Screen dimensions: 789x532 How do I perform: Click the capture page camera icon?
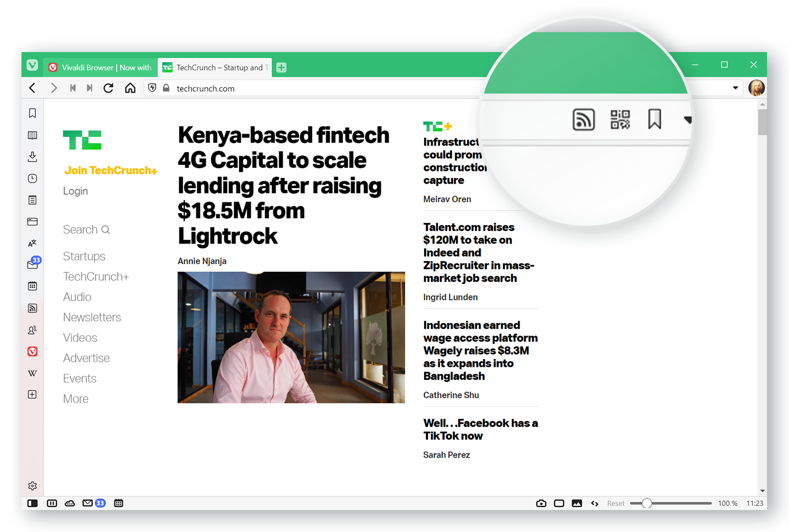click(x=541, y=503)
